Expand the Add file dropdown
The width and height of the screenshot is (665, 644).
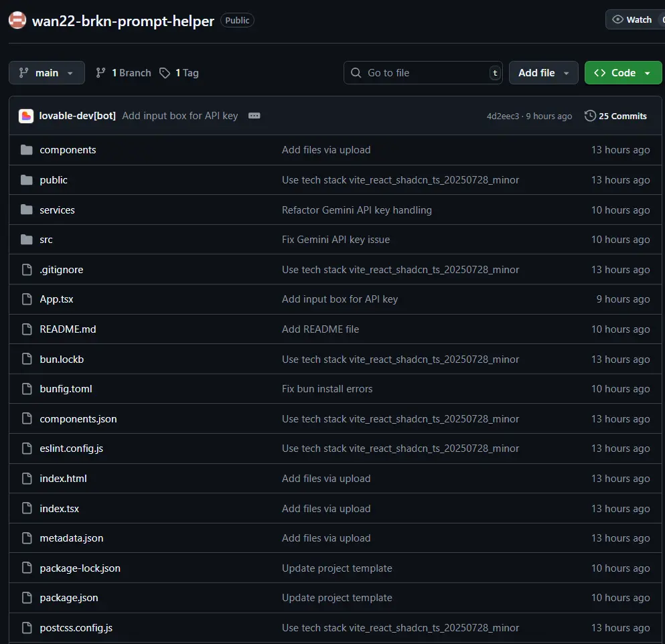pos(543,73)
